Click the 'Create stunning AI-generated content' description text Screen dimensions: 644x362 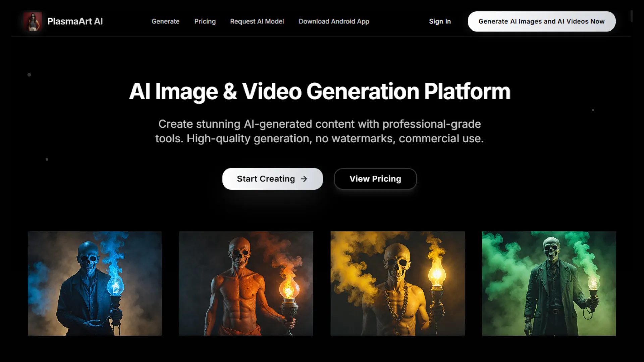pyautogui.click(x=320, y=131)
